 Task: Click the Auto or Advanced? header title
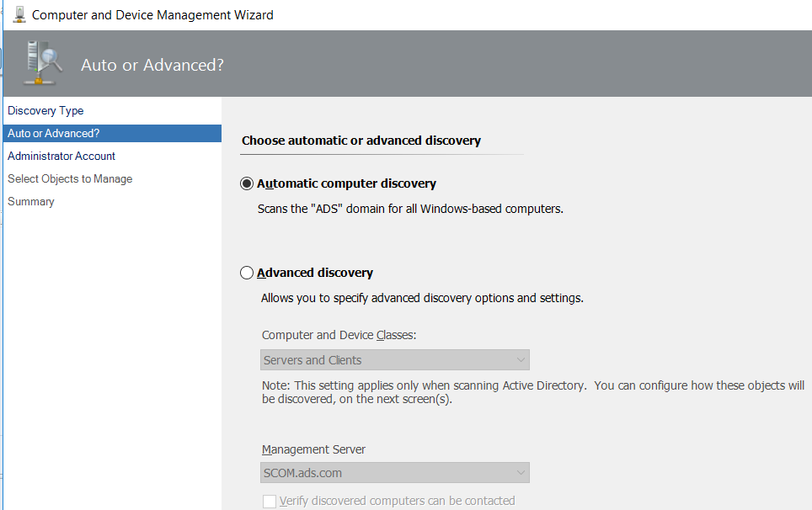tap(152, 65)
